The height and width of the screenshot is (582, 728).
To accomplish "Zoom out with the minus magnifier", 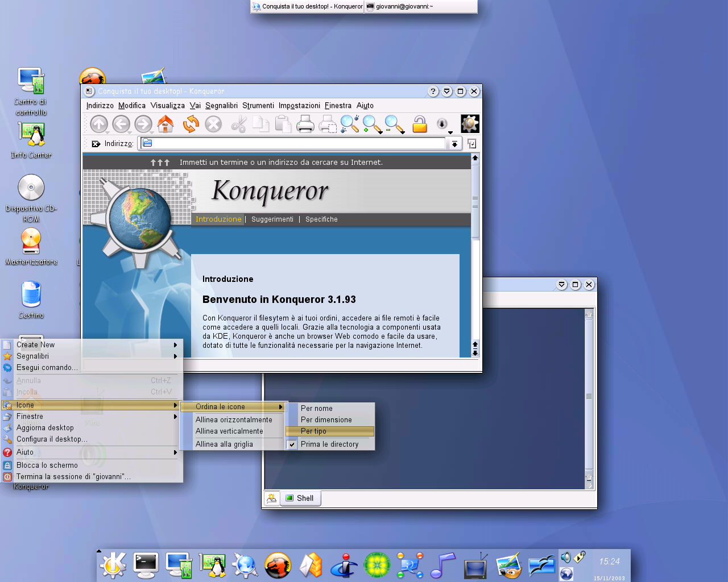I will pyautogui.click(x=394, y=124).
